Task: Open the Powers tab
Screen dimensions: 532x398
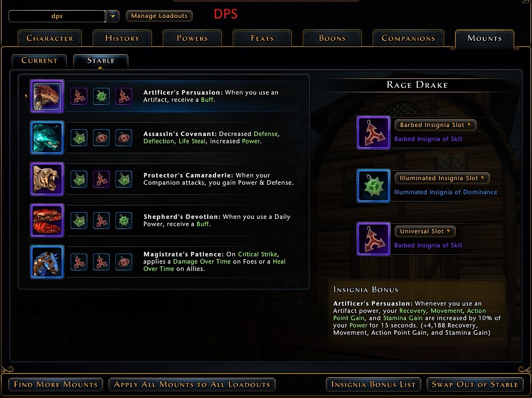Action: 192,38
